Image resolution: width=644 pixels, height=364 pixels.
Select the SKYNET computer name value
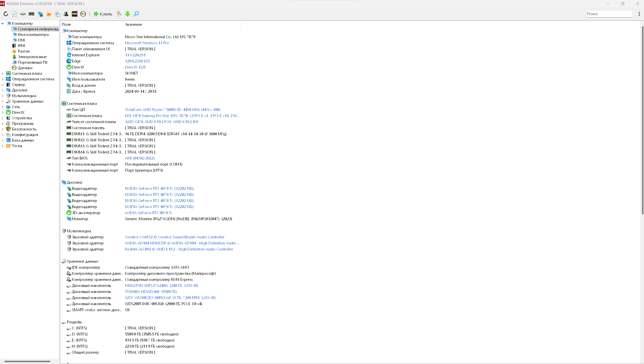[x=132, y=73]
